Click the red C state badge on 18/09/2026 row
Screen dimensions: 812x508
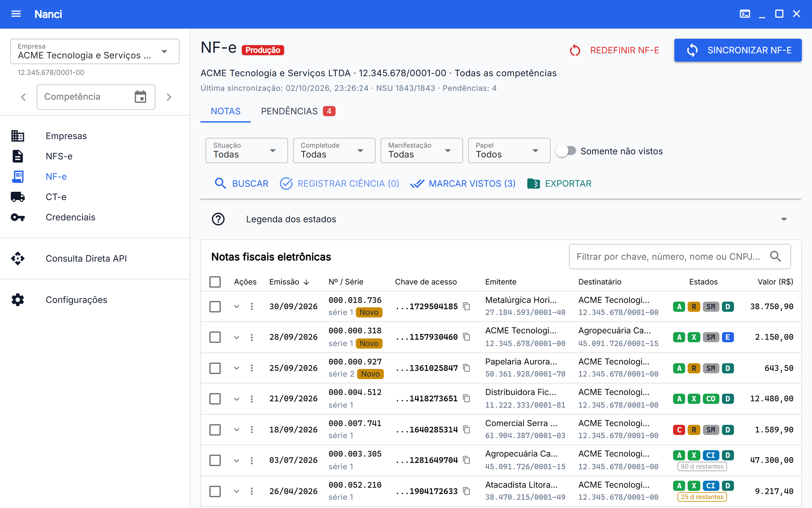pos(679,430)
